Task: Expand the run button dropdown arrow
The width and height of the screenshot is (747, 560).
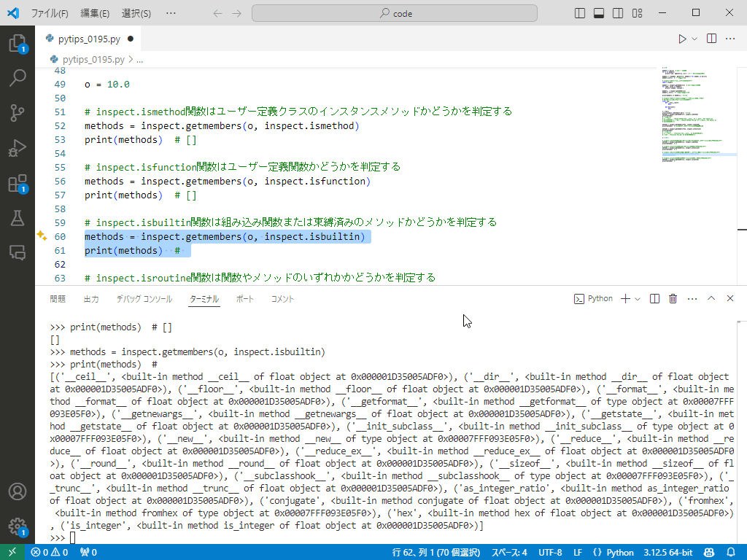Action: point(694,39)
